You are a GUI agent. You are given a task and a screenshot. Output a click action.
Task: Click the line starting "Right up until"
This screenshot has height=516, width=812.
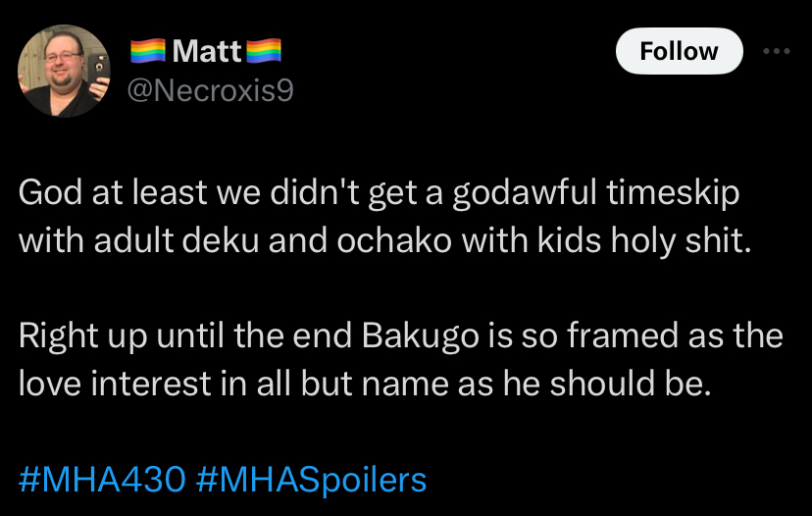(401, 335)
